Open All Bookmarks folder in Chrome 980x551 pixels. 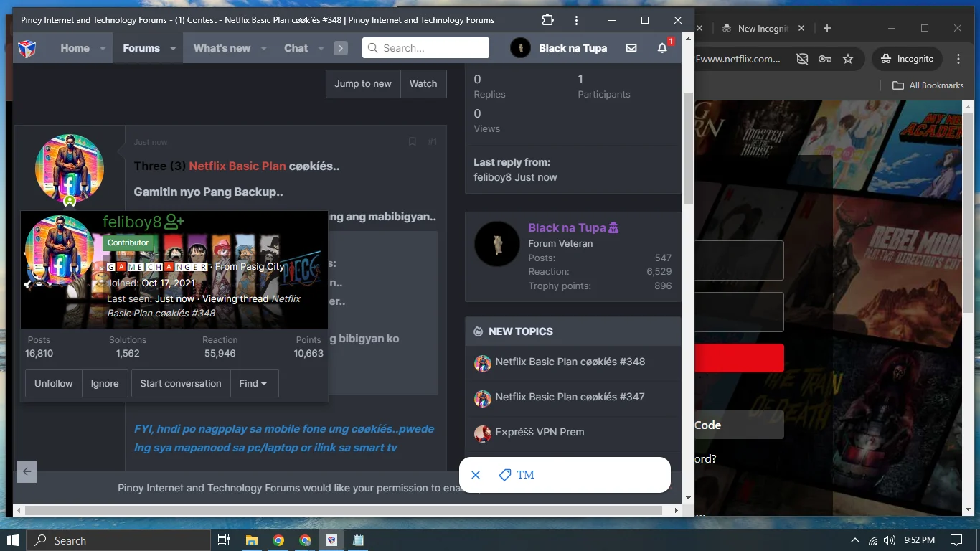coord(928,85)
